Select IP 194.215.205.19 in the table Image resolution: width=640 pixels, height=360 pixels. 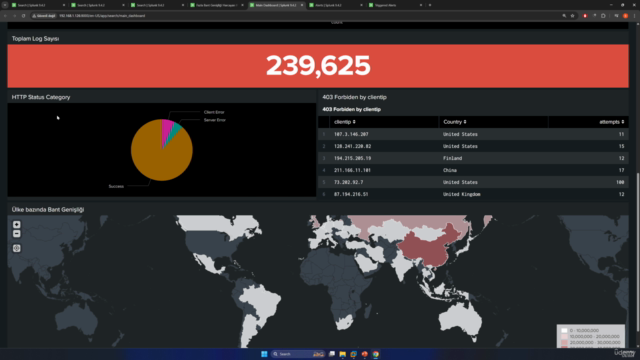352,158
